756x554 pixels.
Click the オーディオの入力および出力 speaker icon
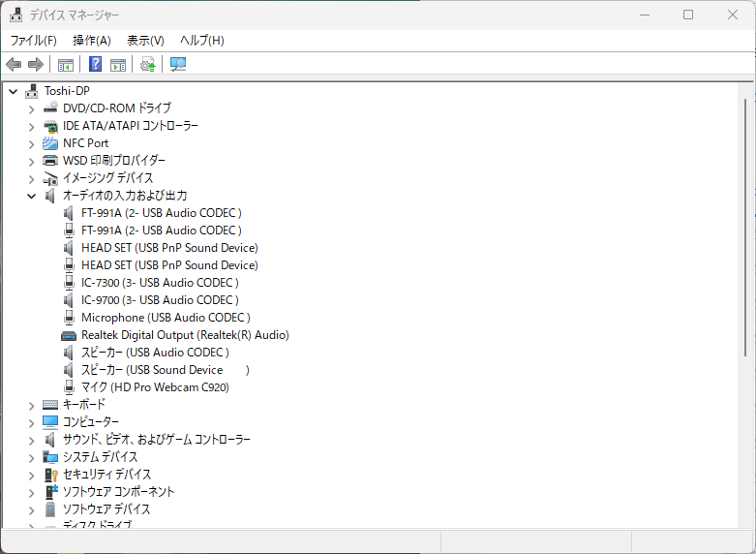50,196
